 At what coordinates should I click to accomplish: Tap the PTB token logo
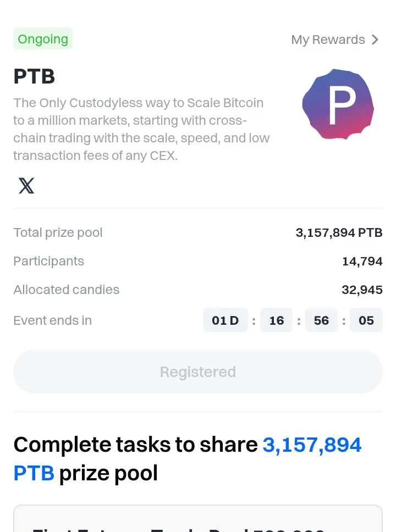coord(338,104)
